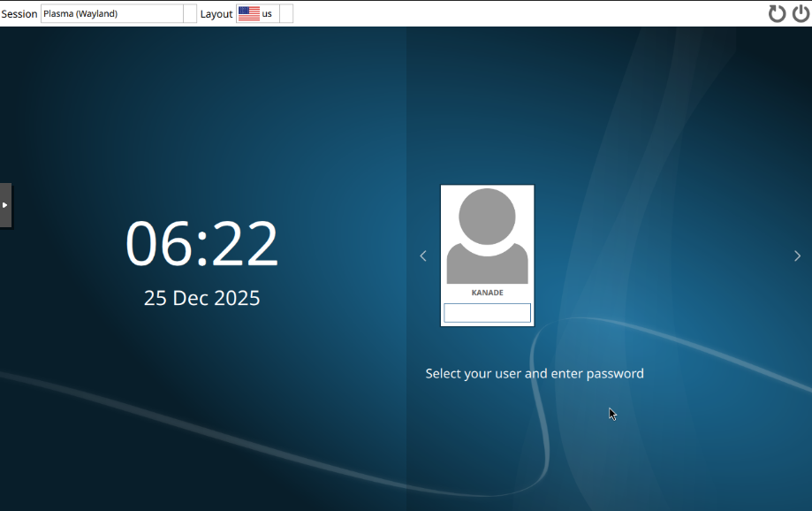Select the US flag layout icon
Image resolution: width=812 pixels, height=511 pixels.
pos(249,13)
